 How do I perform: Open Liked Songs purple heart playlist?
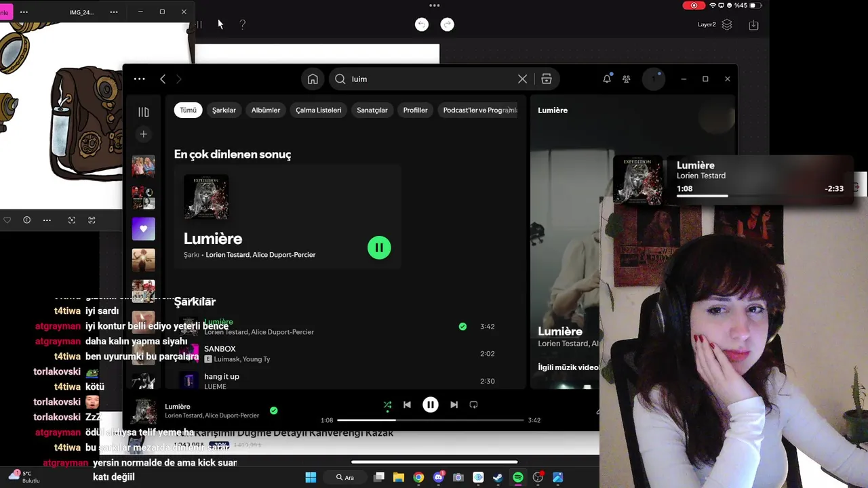[143, 228]
